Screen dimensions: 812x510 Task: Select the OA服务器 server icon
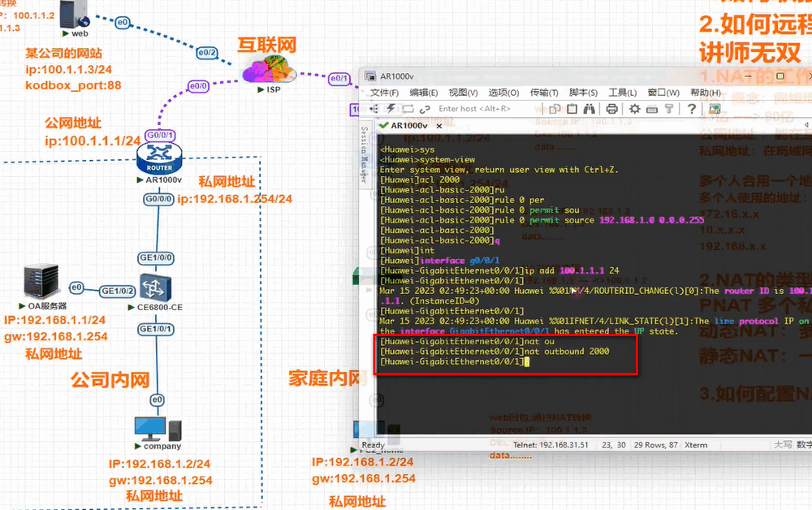[x=40, y=282]
